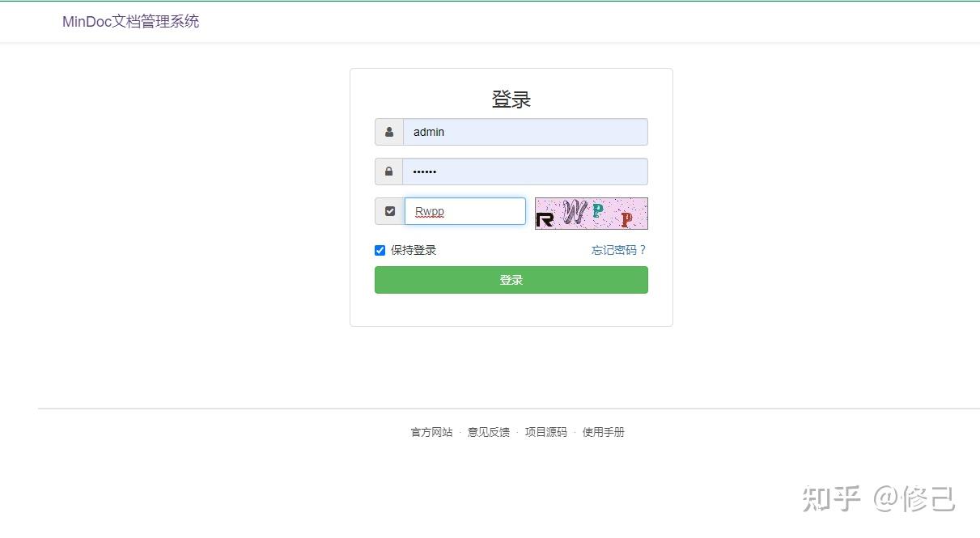The width and height of the screenshot is (980, 538).
Task: Click the Rwpp captcha text input box
Action: 465,211
